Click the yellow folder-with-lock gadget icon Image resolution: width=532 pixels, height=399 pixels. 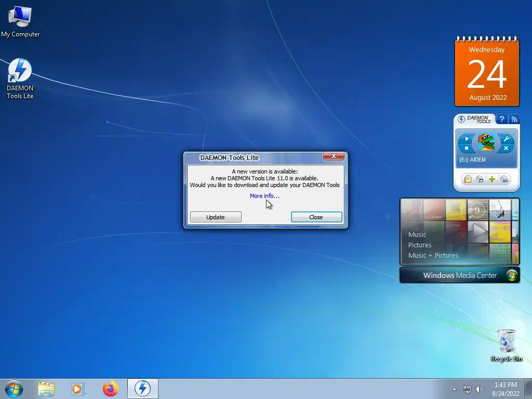coord(468,179)
